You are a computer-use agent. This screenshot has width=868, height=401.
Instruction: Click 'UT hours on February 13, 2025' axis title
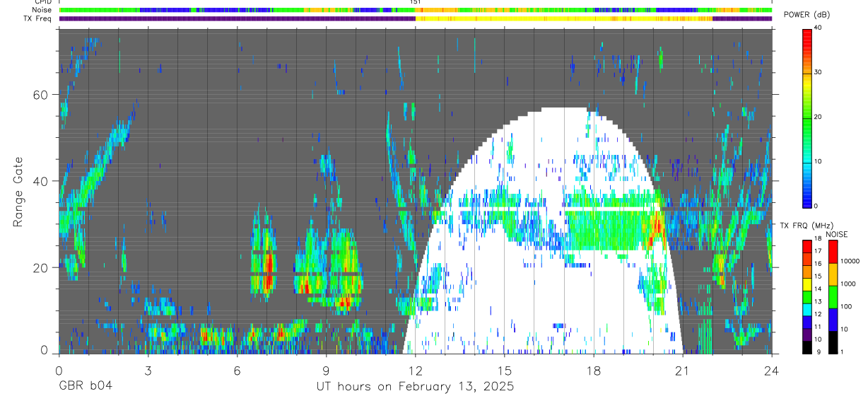coord(415,386)
